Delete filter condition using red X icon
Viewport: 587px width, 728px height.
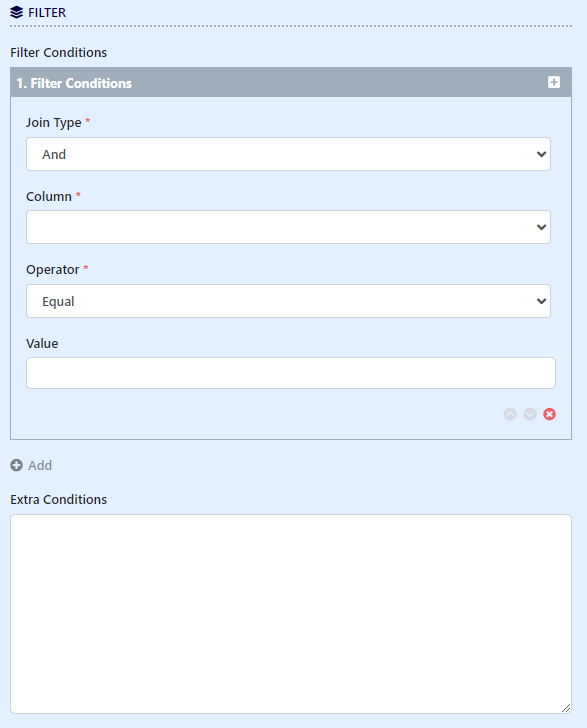(x=549, y=414)
